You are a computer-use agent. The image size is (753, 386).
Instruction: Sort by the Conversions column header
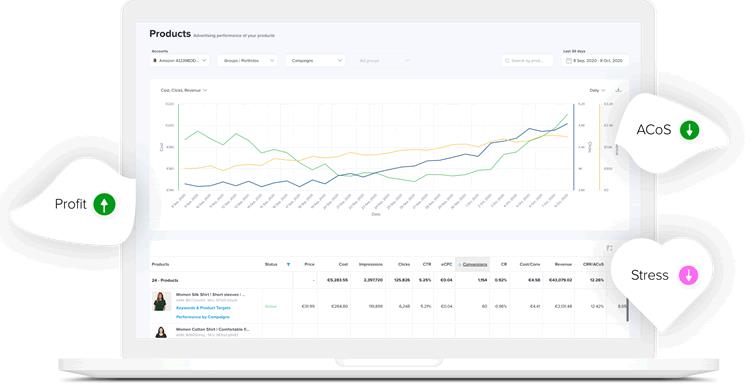(x=473, y=265)
